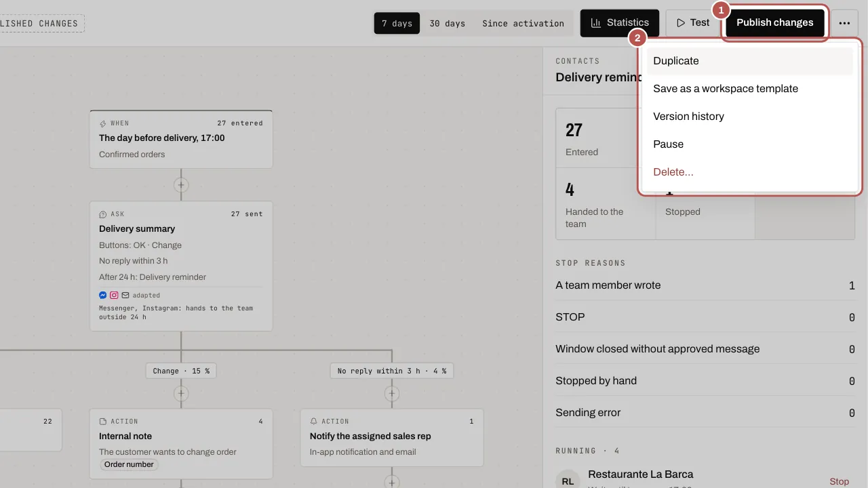
Task: Add step under the Change 15 % branch
Action: [180, 393]
